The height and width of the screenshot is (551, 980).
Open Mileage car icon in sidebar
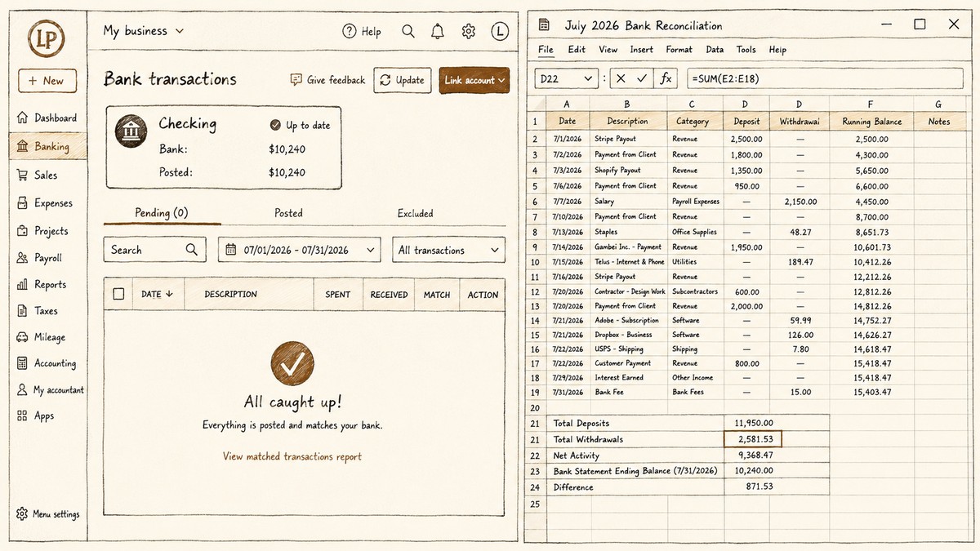(22, 337)
